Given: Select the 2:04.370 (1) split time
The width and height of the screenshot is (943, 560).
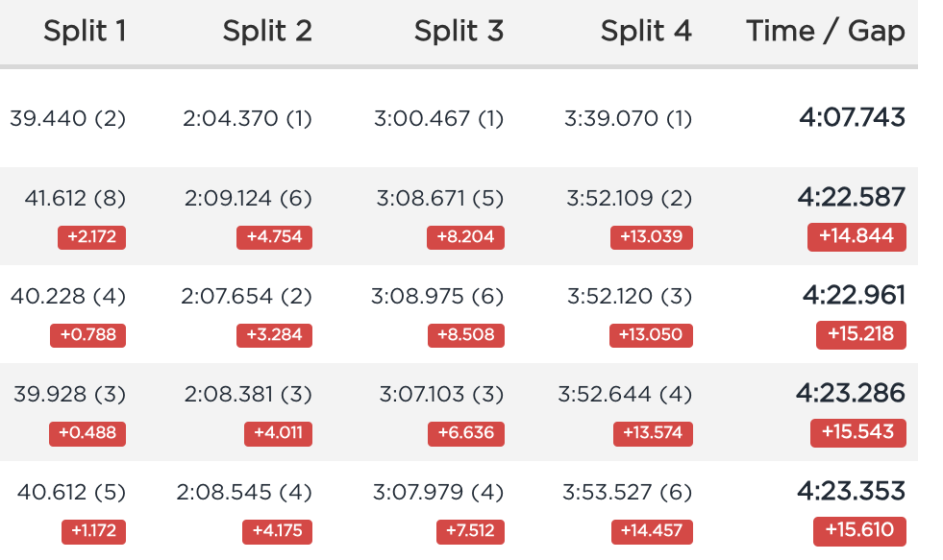Looking at the screenshot, I should coord(247,118).
